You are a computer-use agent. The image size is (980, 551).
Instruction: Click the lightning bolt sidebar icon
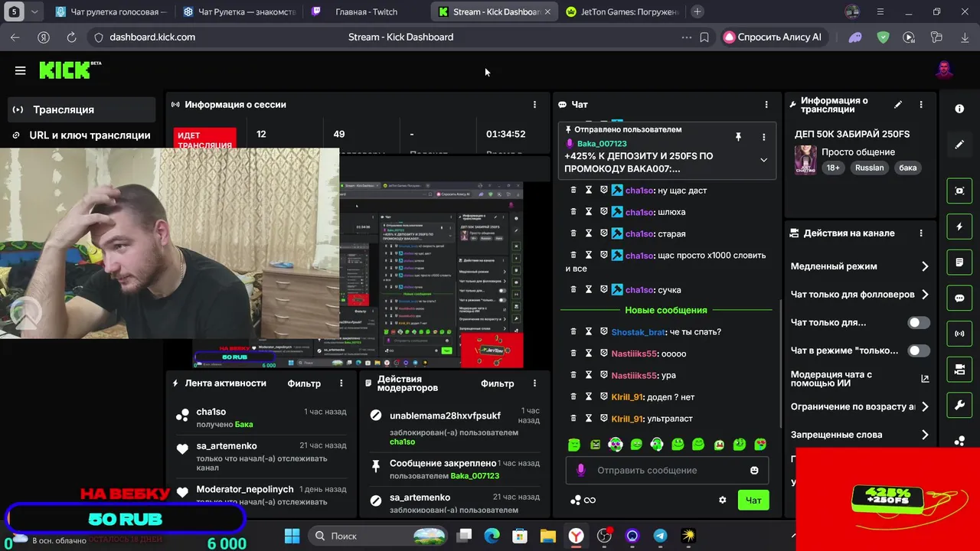959,227
